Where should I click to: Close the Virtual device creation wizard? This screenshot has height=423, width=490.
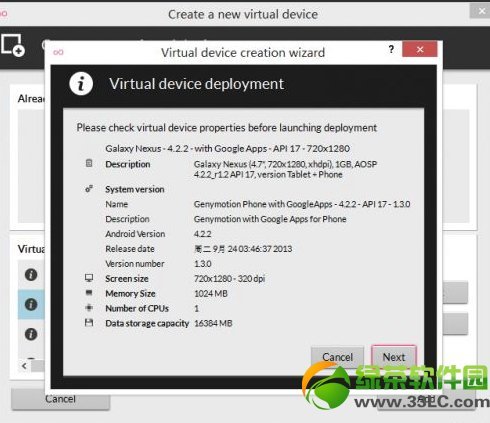(x=420, y=49)
